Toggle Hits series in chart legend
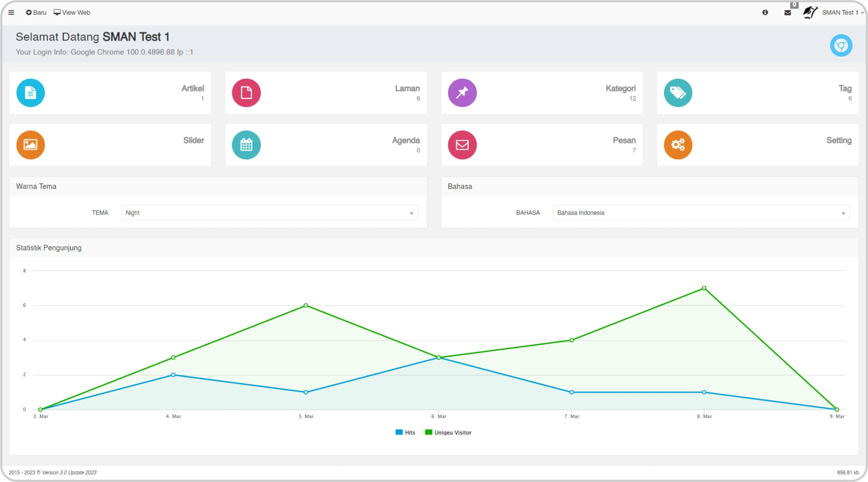 (405, 432)
